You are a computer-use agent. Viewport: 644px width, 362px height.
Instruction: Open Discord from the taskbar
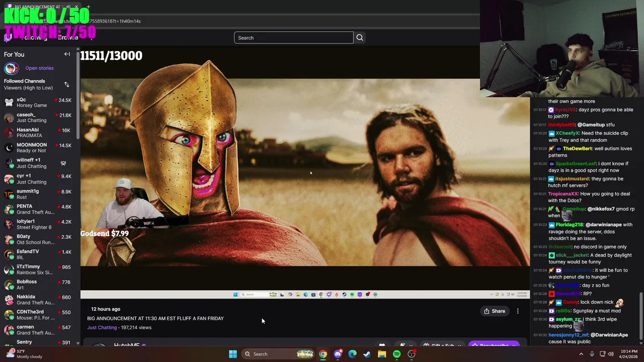[338, 354]
